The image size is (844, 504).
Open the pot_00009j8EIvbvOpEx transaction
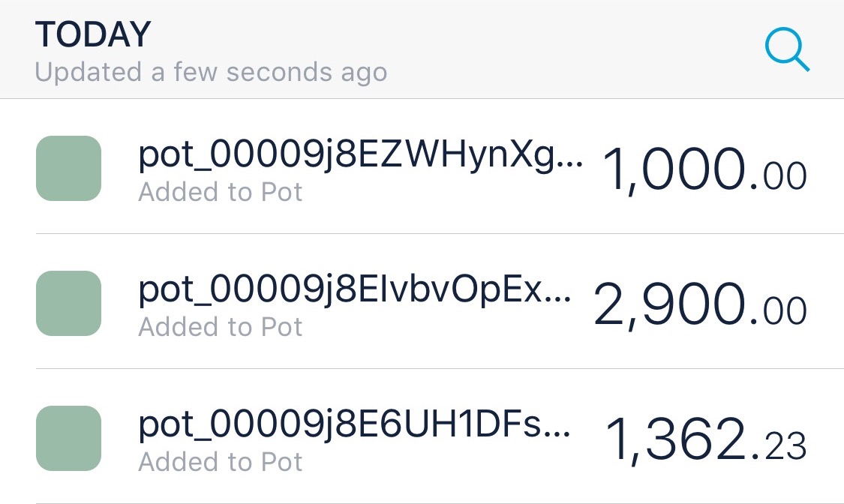pos(422,301)
